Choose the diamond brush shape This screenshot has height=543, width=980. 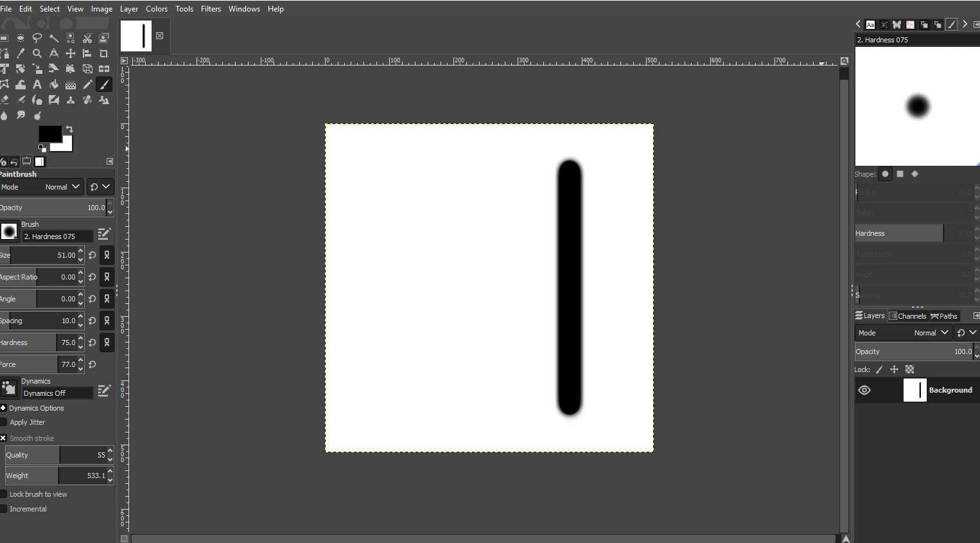(x=915, y=174)
